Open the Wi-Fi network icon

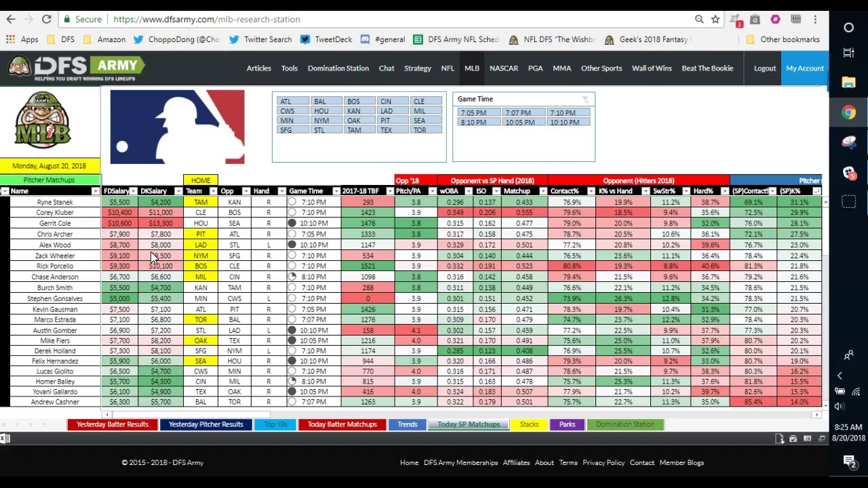click(856, 391)
